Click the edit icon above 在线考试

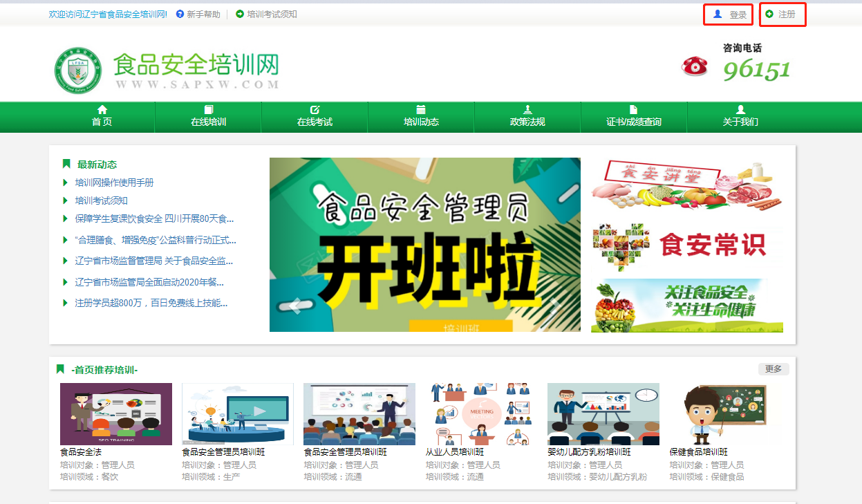[x=315, y=110]
